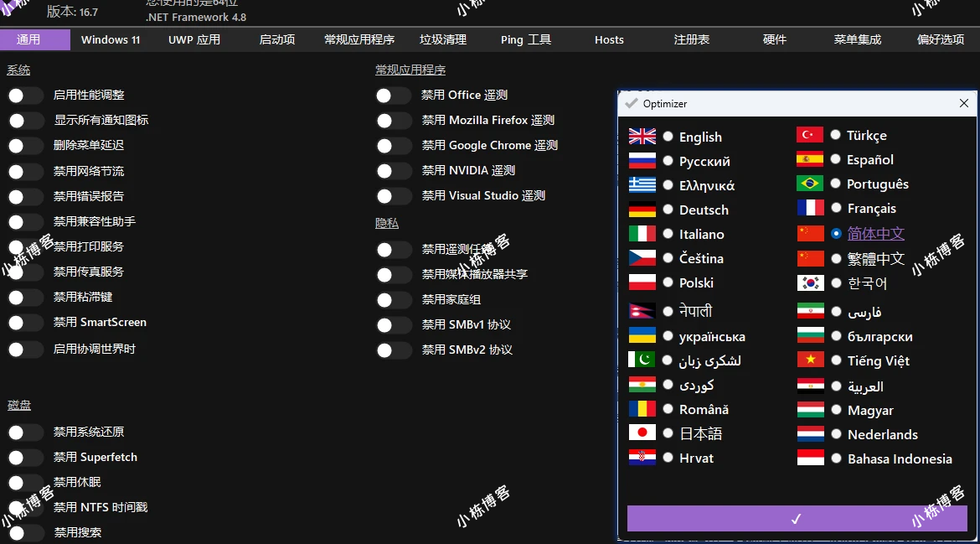Toggle 禁用 NVIDIA 遥测 switch

pyautogui.click(x=394, y=171)
